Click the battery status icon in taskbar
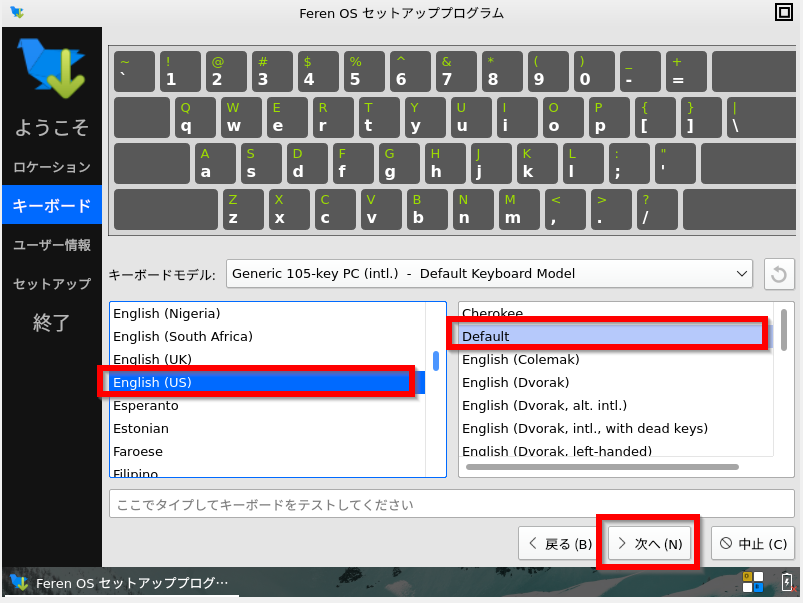803x603 pixels. [788, 582]
